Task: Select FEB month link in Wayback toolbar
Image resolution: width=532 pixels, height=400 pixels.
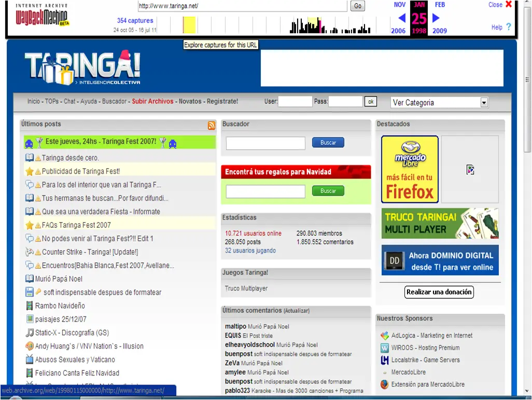Action: [440, 5]
